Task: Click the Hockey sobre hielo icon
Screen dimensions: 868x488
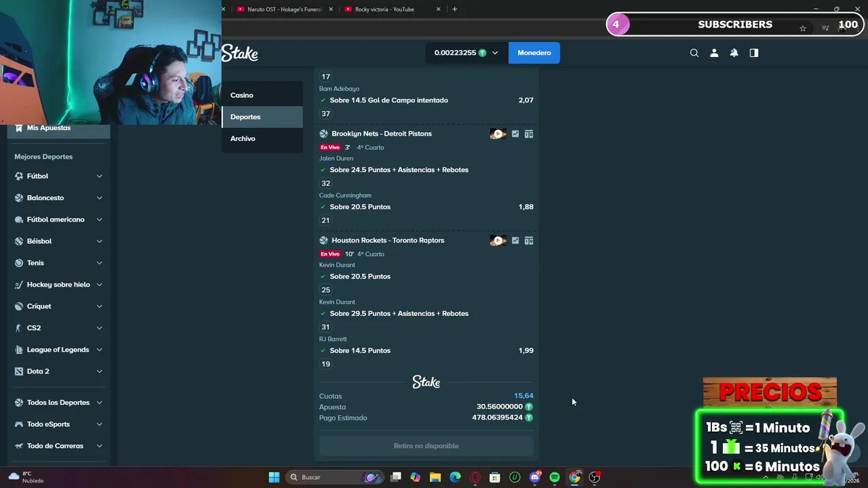Action: (19, 285)
